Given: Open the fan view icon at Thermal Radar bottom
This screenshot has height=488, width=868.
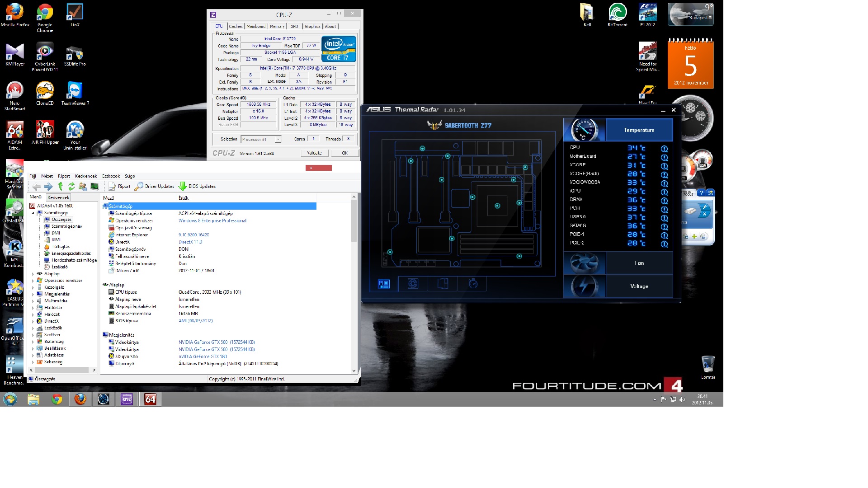Looking at the screenshot, I should 413,284.
